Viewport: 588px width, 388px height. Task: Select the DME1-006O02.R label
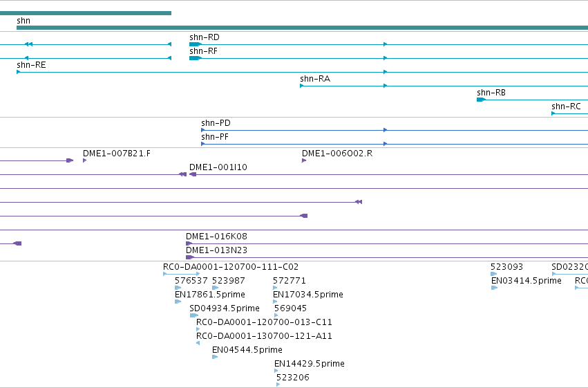click(337, 154)
